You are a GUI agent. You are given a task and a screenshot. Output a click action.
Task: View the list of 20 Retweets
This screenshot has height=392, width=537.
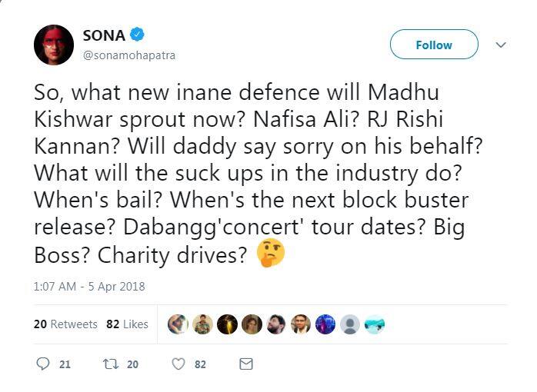point(65,324)
